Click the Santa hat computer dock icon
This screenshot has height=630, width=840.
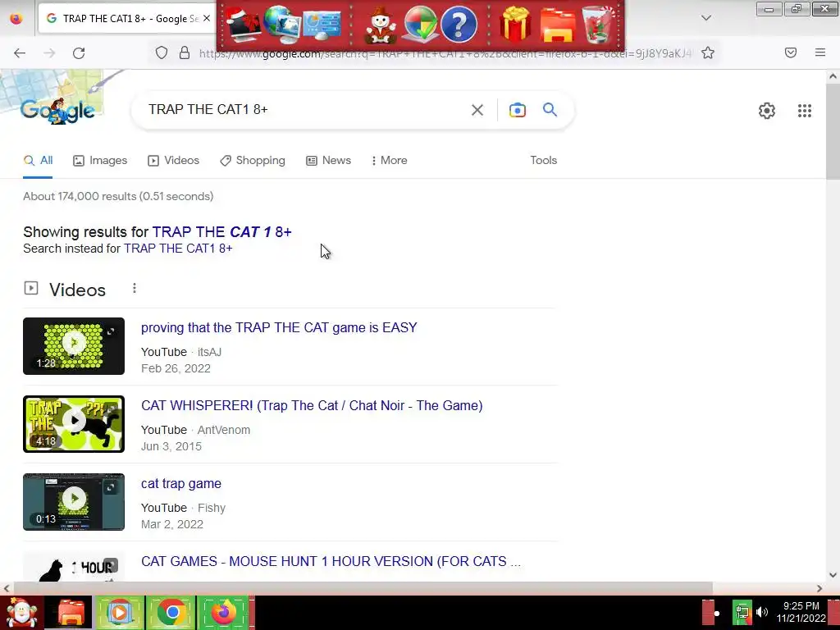[x=243, y=24]
